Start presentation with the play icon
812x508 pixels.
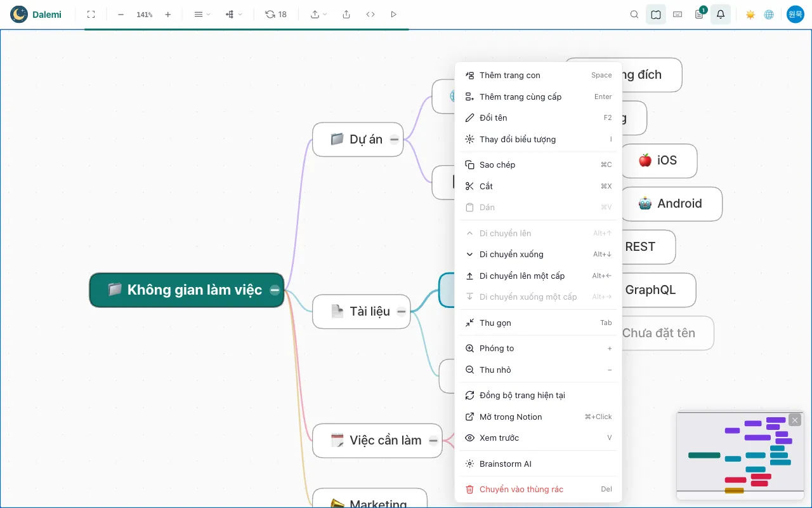tap(394, 14)
